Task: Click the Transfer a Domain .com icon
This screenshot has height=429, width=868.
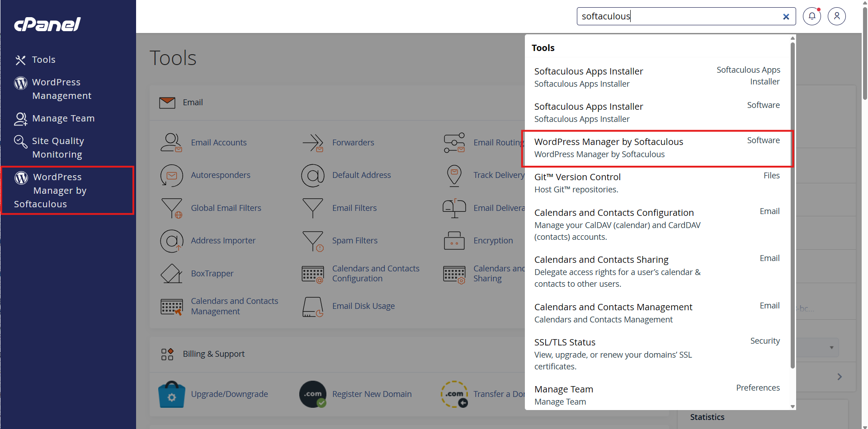Action: (454, 394)
